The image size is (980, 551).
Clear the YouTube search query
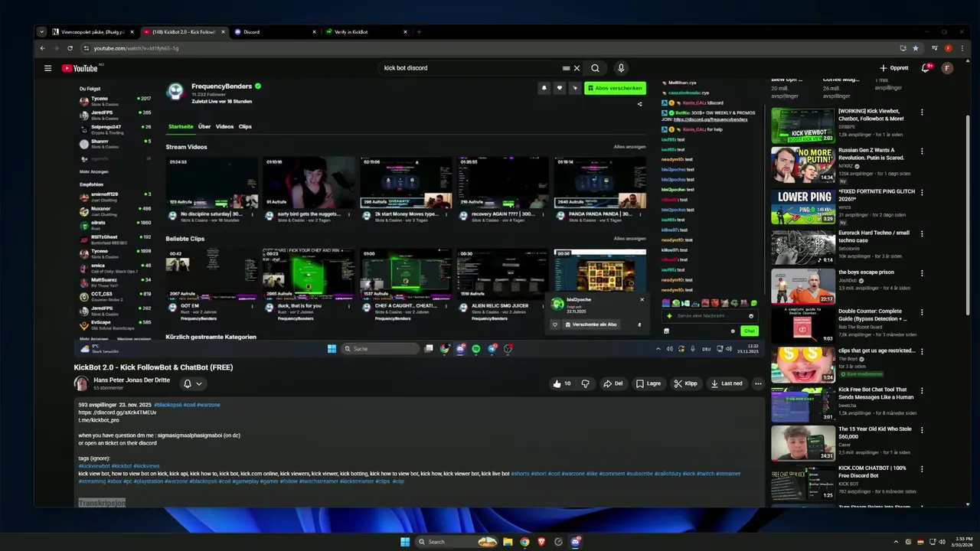tap(577, 68)
